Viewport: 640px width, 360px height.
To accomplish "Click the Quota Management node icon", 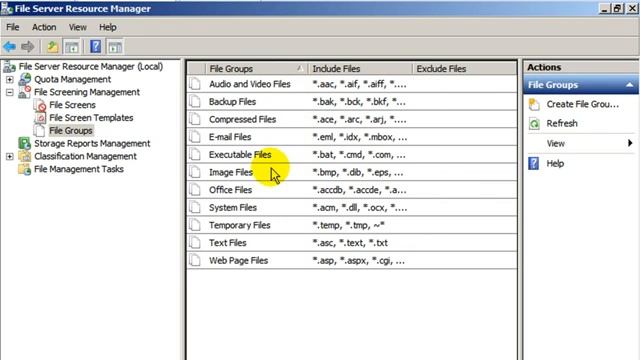I will point(25,79).
